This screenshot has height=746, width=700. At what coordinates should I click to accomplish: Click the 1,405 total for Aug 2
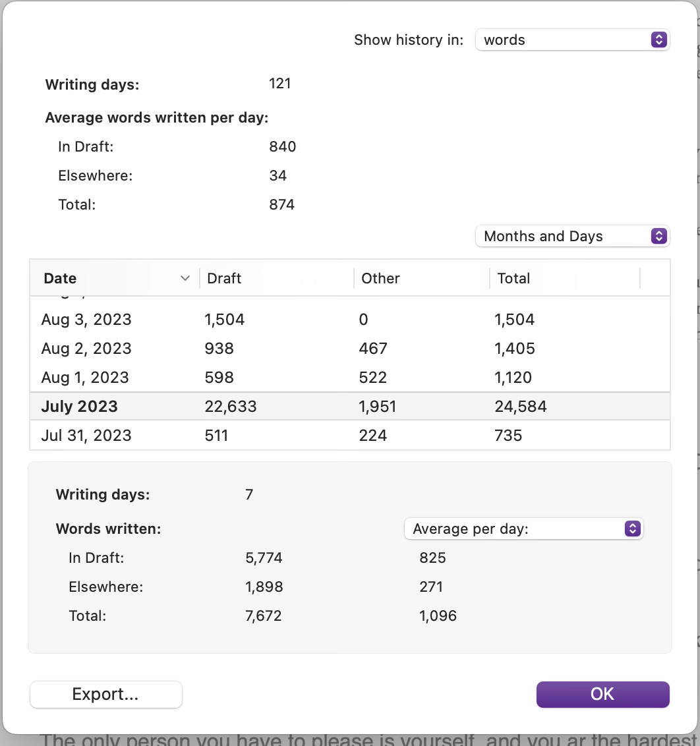coord(514,349)
